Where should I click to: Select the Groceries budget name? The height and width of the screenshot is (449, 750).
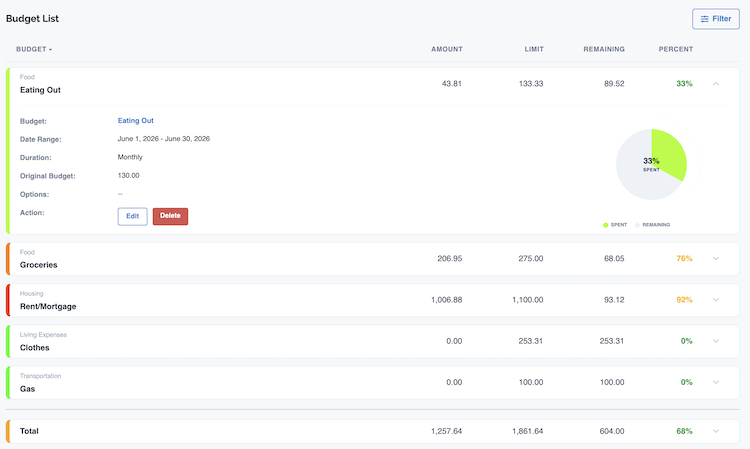[39, 265]
